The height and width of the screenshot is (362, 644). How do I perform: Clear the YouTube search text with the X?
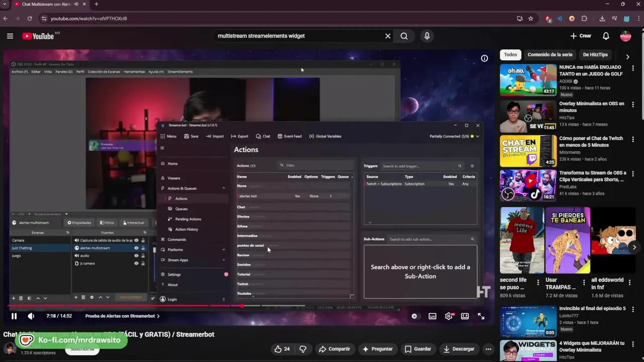[388, 36]
